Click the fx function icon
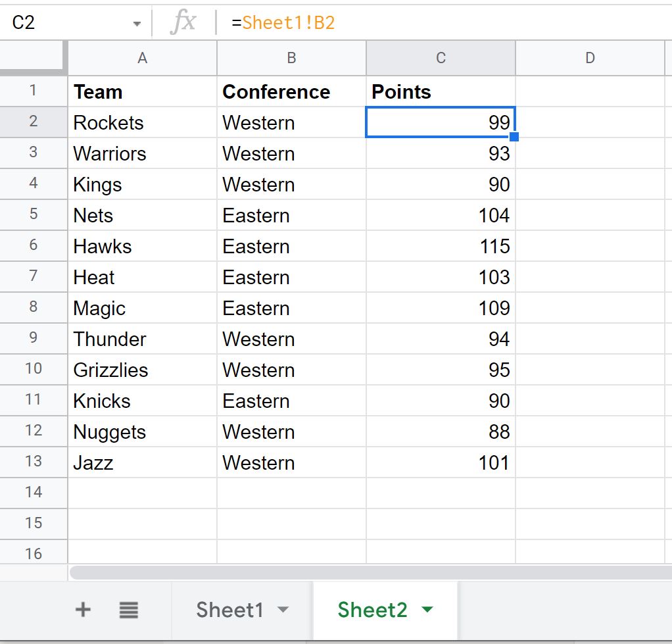Screen dimensions: 672x644 pos(183,22)
